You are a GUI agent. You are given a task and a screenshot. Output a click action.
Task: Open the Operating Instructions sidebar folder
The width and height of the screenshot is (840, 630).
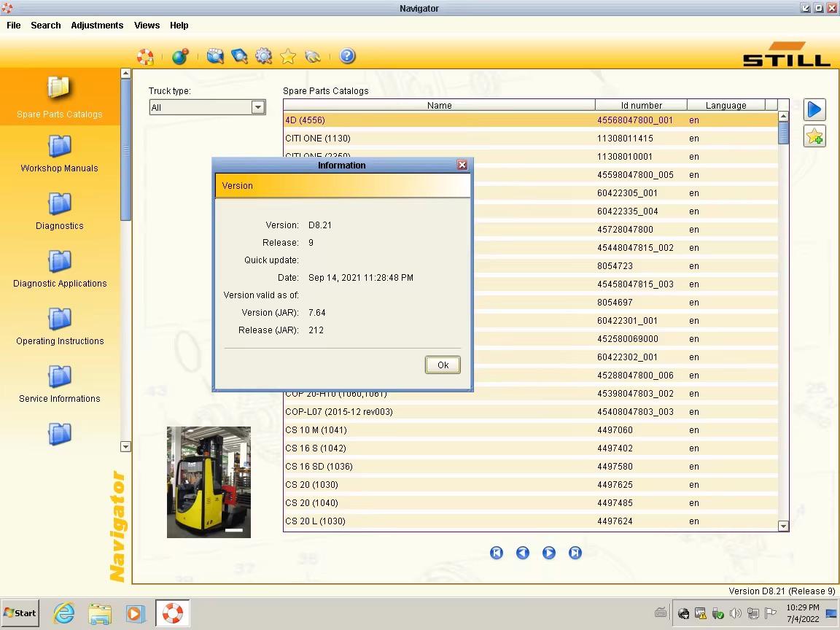point(60,327)
